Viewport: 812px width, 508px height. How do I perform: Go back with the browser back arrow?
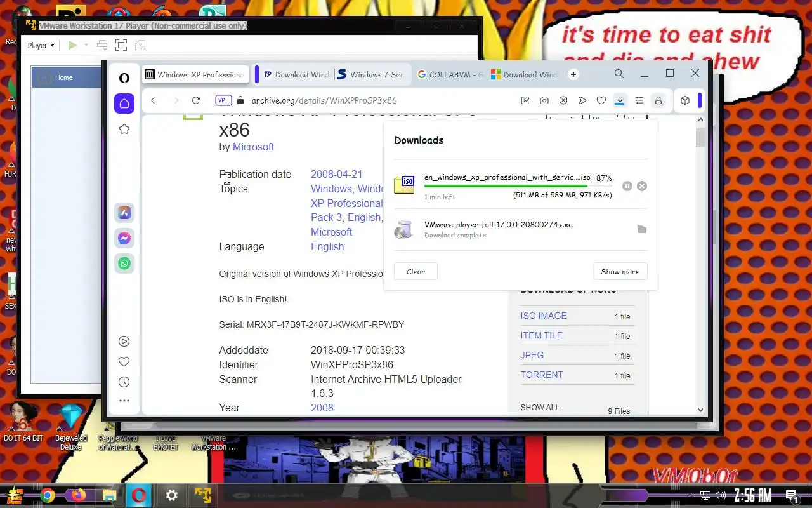(x=153, y=100)
